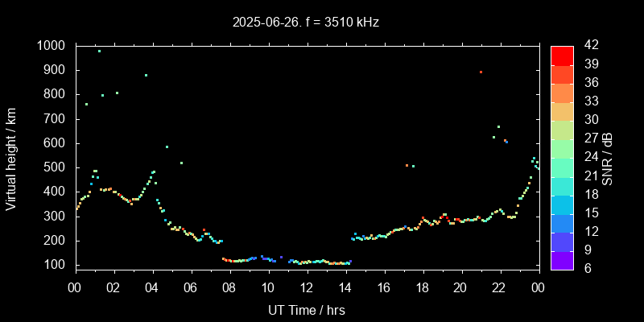
Task: Click the '500' tick on the height axis
Action: click(x=56, y=167)
